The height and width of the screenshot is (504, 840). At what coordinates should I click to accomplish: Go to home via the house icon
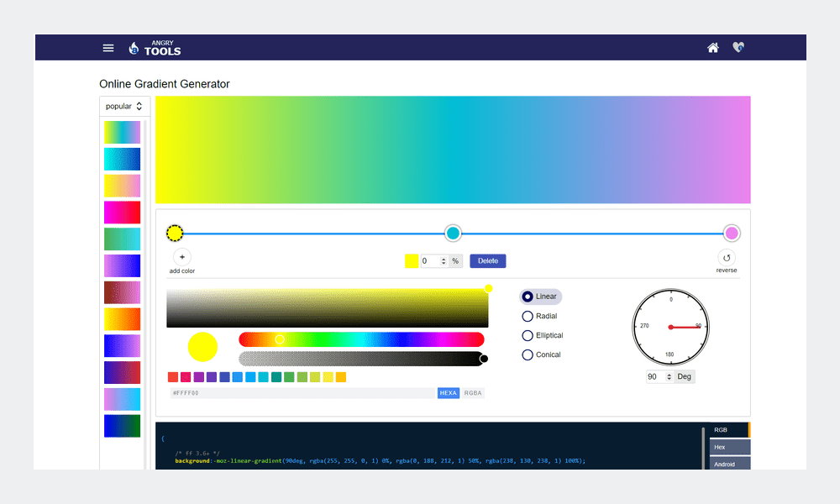[712, 48]
